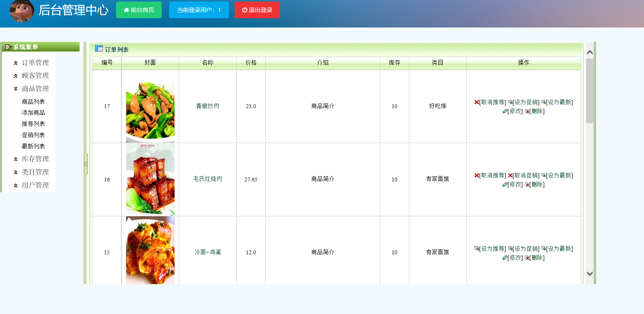Select name cell 毛氏红烧肉
Image resolution: width=644 pixels, height=314 pixels.
208,179
